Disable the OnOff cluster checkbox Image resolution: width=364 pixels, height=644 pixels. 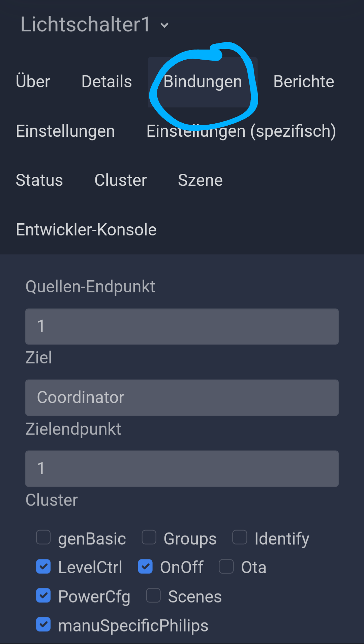(x=145, y=567)
